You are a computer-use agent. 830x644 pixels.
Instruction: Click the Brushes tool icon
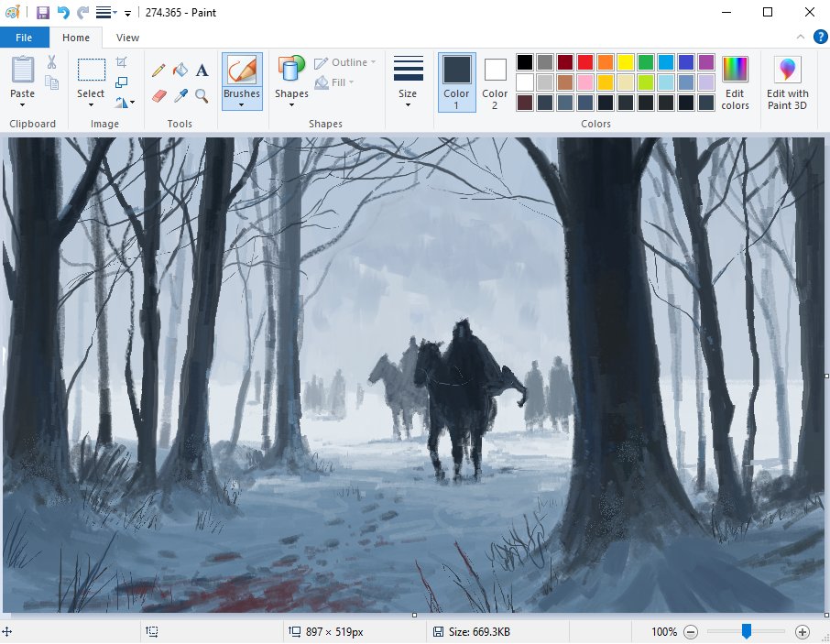(242, 70)
